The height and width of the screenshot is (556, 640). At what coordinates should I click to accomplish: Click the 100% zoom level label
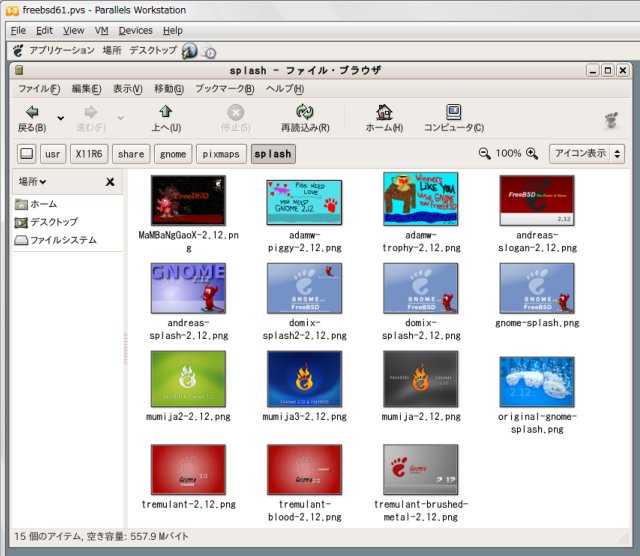point(508,153)
